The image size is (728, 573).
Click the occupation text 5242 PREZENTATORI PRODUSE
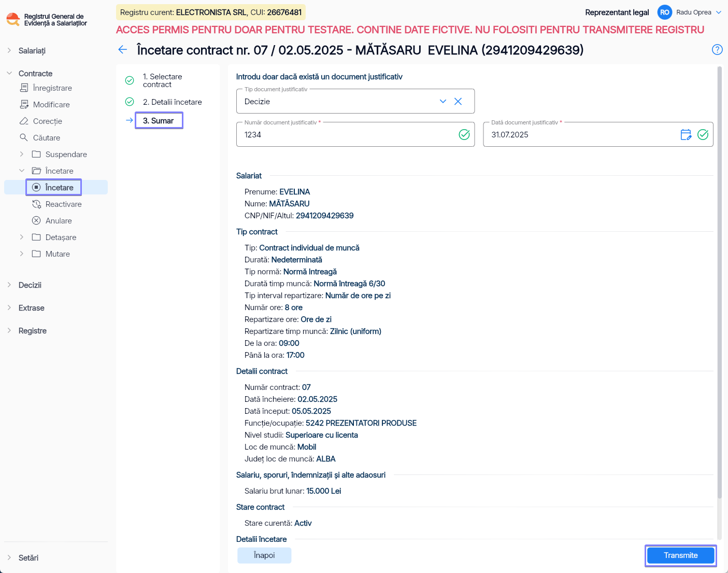click(x=361, y=423)
